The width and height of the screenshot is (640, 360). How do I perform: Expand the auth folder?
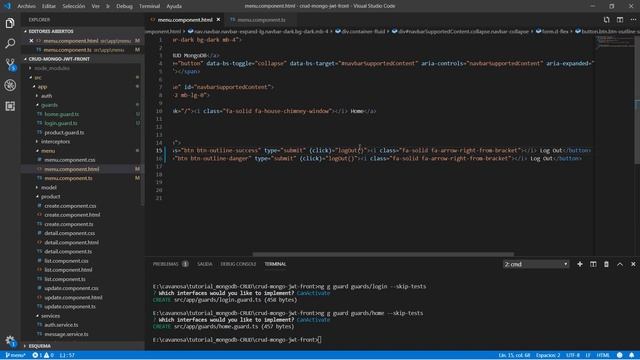pyautogui.click(x=46, y=96)
